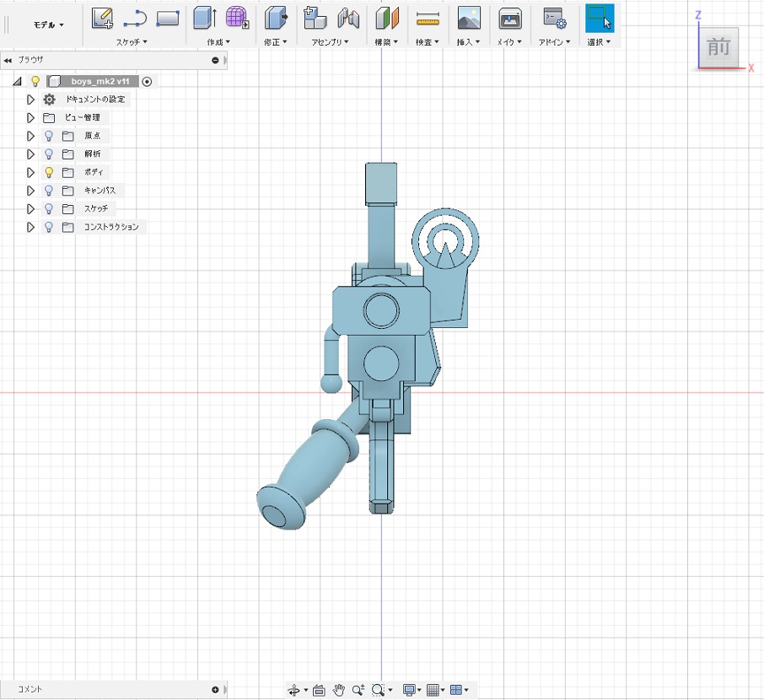Toggle visibility bulb of スケッチ folder
Screen dimensions: 764x700
(x=49, y=209)
